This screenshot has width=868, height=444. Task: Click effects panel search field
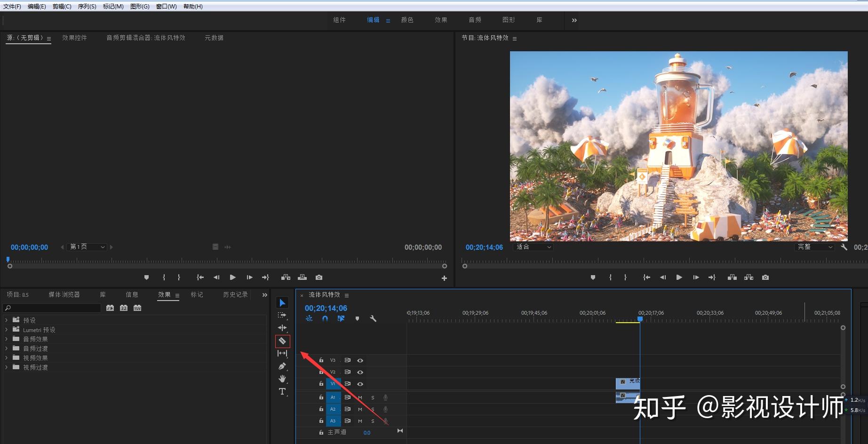coord(52,308)
